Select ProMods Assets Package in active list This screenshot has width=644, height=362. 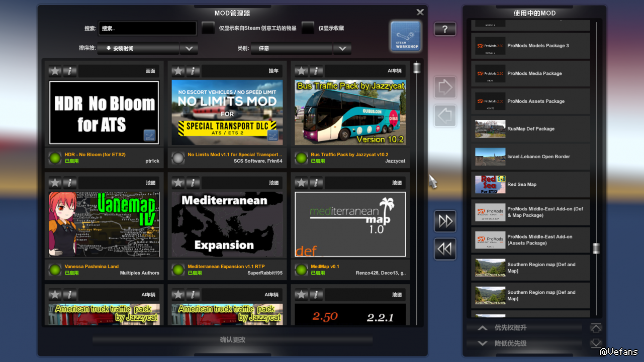tap(530, 101)
